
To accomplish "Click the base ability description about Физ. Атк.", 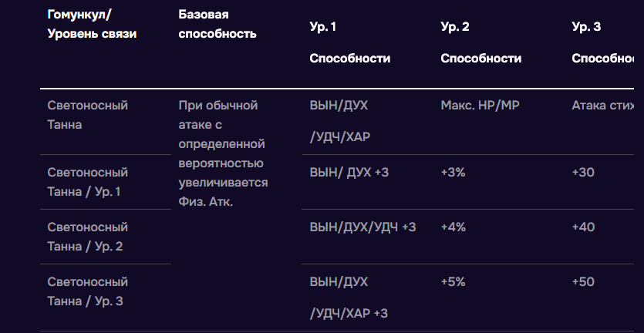I will point(223,153).
